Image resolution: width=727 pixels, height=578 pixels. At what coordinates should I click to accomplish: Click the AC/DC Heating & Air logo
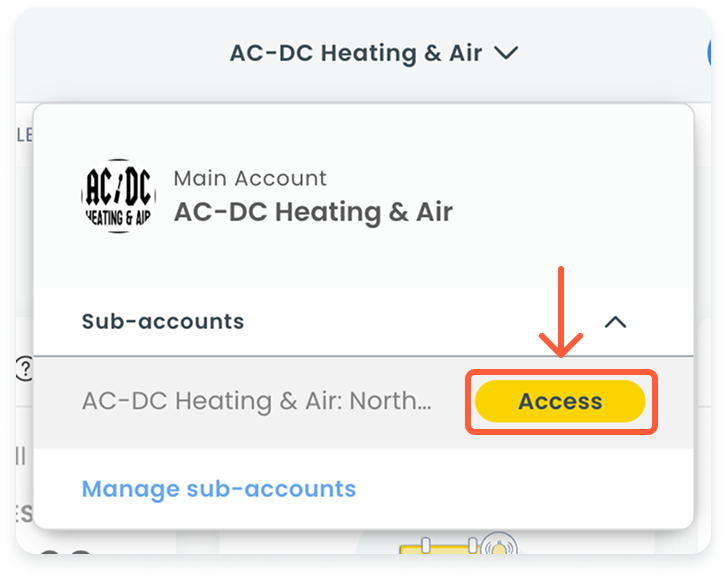(118, 196)
